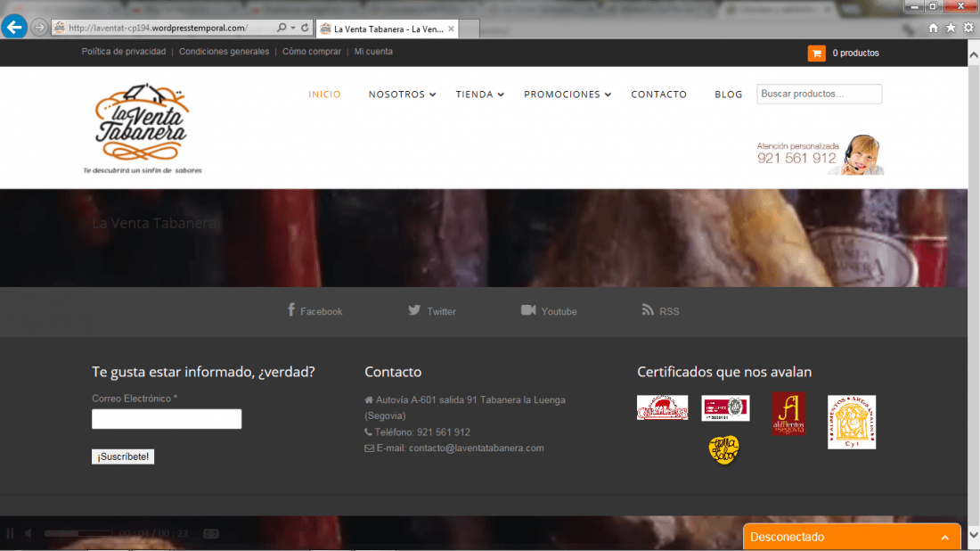The height and width of the screenshot is (551, 980).
Task: Click the video progress bar
Action: pyautogui.click(x=78, y=533)
